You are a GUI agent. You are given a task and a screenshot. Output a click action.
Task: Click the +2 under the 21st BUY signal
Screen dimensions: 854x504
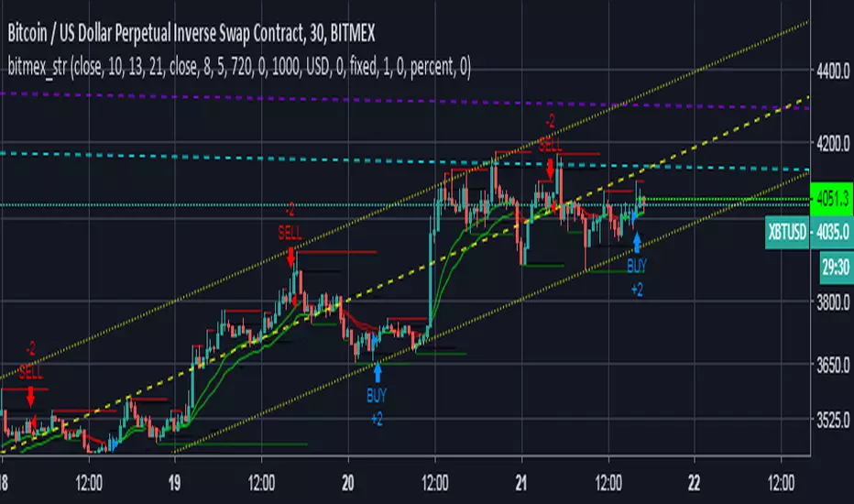(x=637, y=290)
